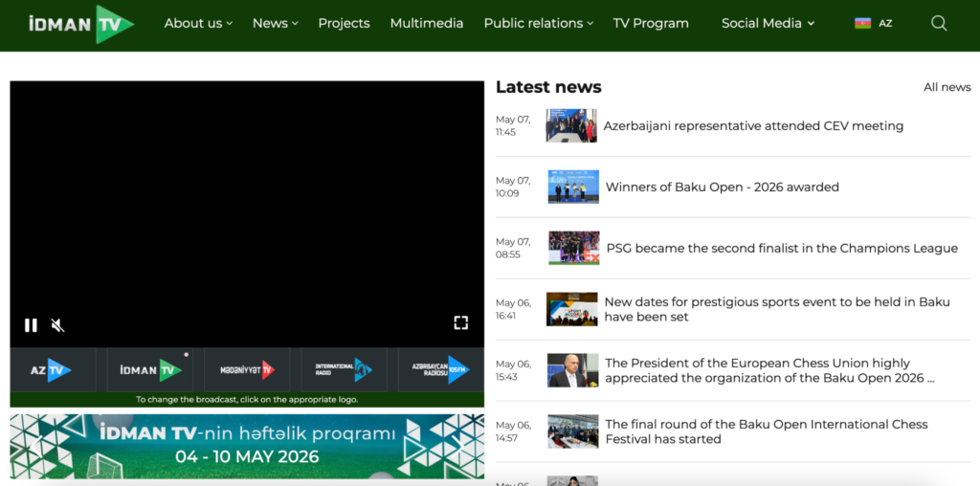Image resolution: width=980 pixels, height=486 pixels.
Task: Open PSG became the second finalist article
Action: tap(782, 249)
